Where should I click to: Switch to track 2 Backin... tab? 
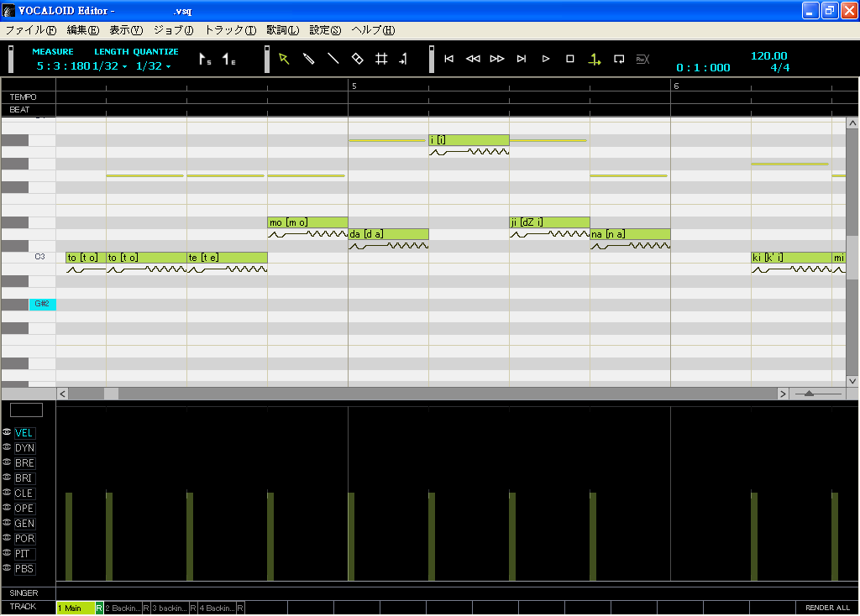[x=123, y=608]
